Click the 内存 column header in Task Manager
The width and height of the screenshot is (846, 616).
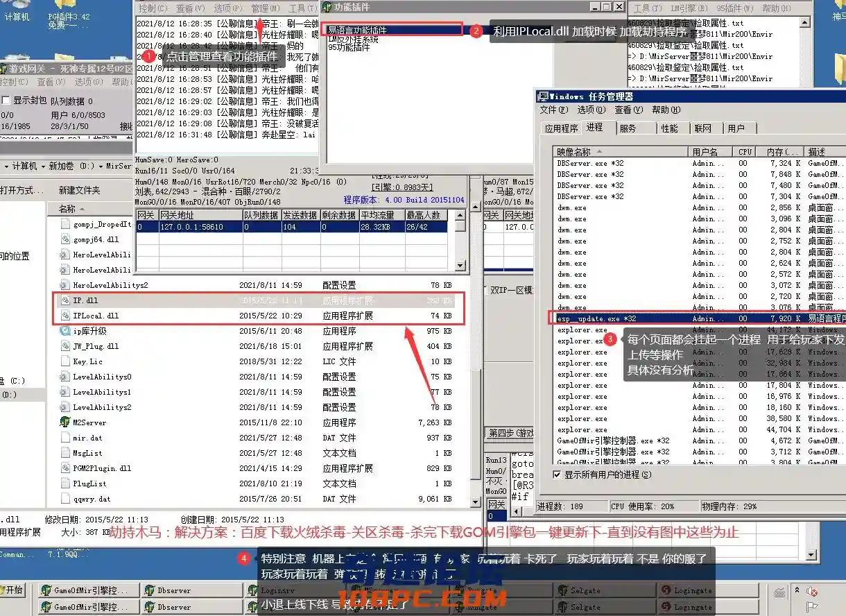[779, 151]
